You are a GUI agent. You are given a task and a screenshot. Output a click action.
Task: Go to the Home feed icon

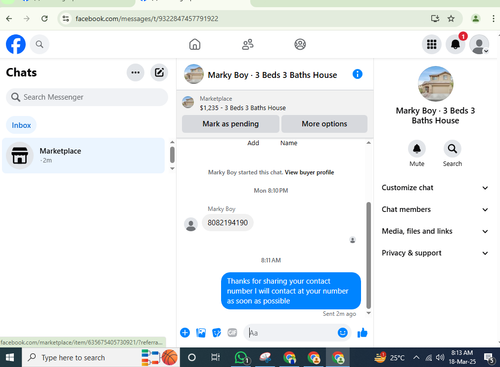[195, 44]
